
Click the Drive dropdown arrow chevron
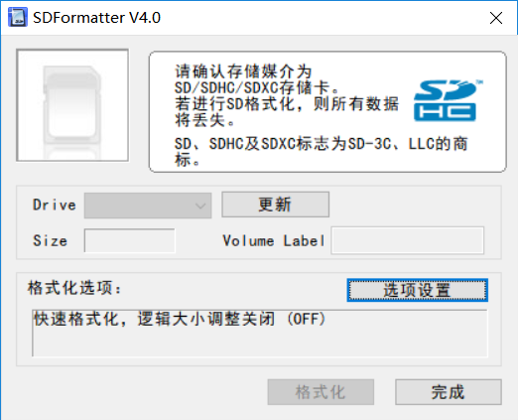point(200,206)
